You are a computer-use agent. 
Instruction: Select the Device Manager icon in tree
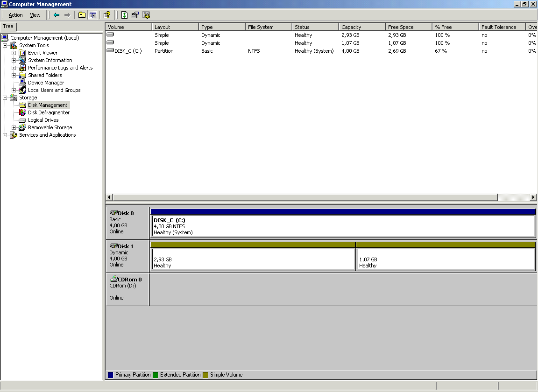point(22,83)
